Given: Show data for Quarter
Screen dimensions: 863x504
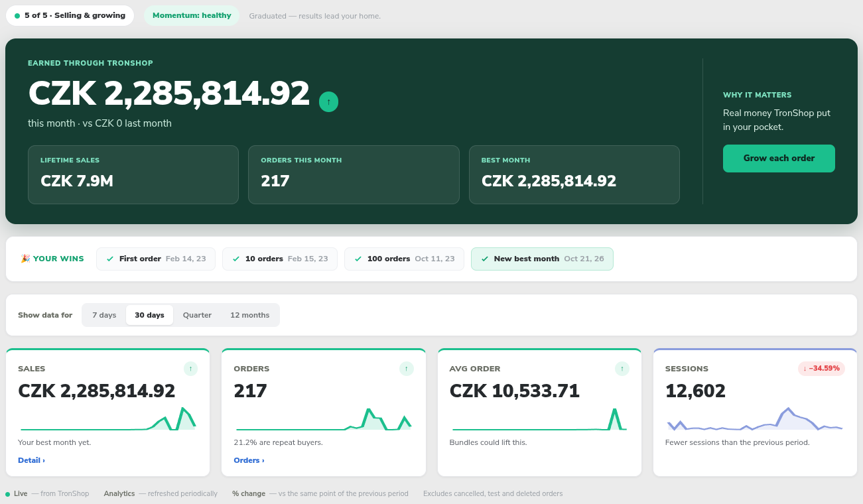Looking at the screenshot, I should pos(197,315).
